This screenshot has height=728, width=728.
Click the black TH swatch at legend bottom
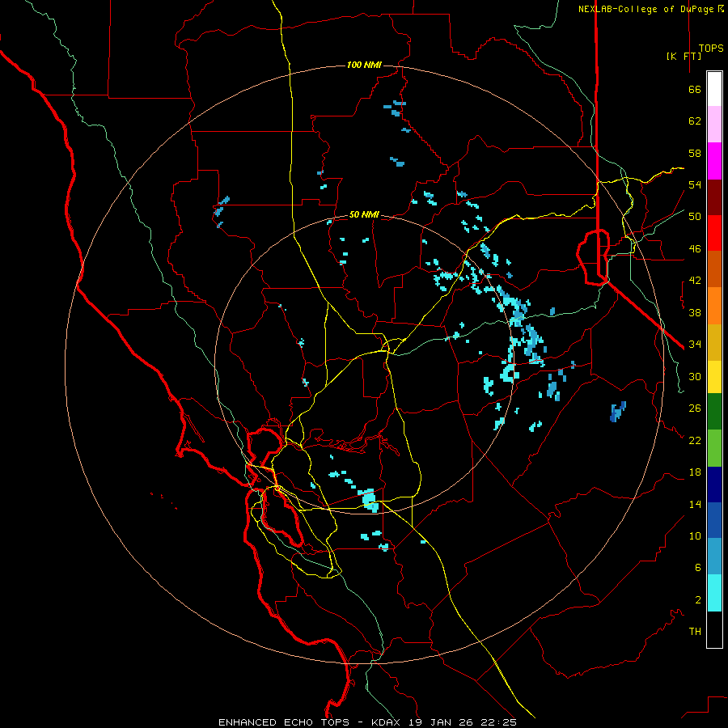pyautogui.click(x=714, y=629)
